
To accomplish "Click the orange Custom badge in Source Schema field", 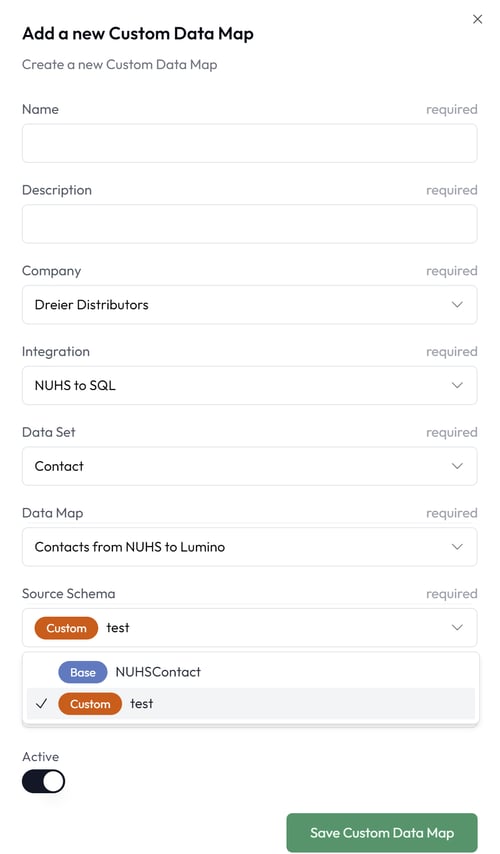I will [66, 628].
